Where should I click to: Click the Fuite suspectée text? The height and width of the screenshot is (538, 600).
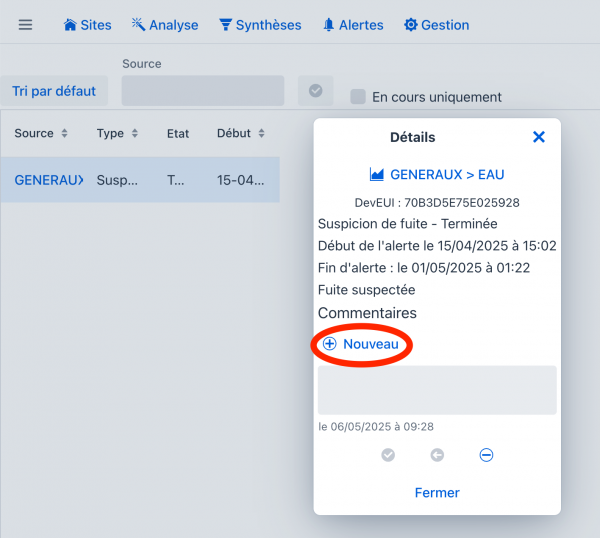(367, 290)
